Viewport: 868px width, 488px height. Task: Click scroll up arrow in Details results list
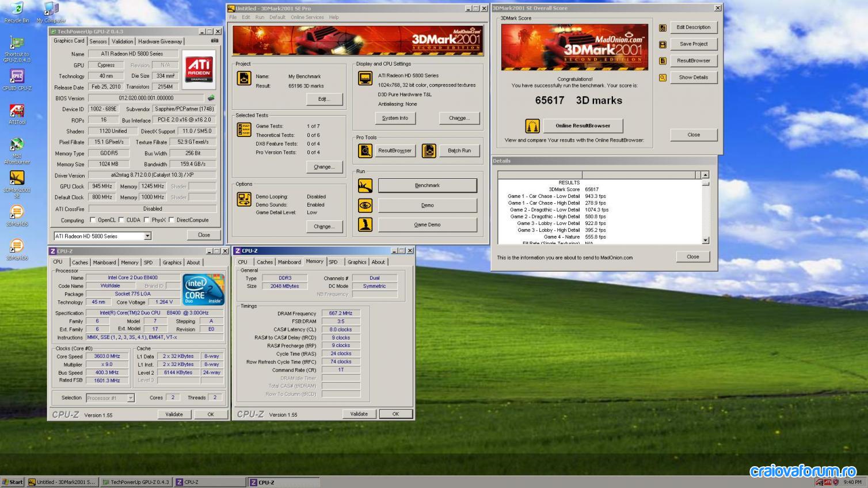pyautogui.click(x=706, y=175)
